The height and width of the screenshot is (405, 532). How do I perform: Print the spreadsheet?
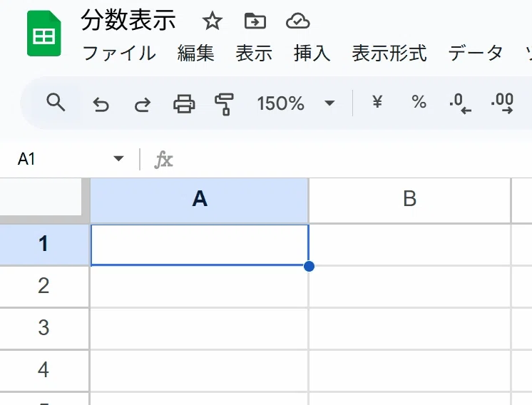[x=184, y=103]
